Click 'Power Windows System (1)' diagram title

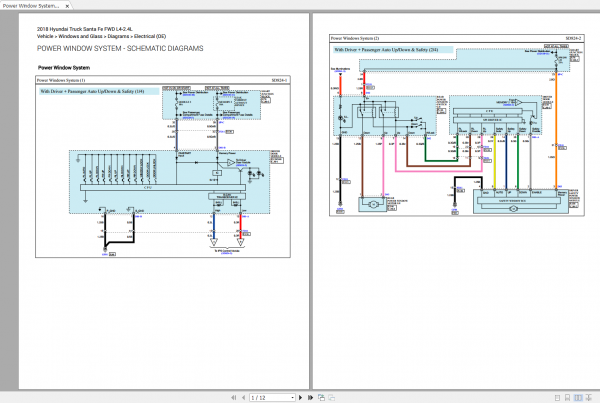click(x=61, y=80)
